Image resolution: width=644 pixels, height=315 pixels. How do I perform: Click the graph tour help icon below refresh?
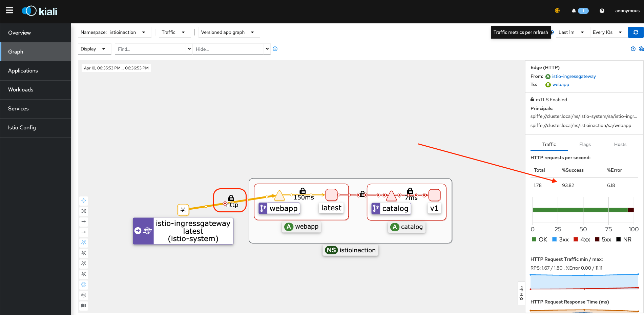633,49
